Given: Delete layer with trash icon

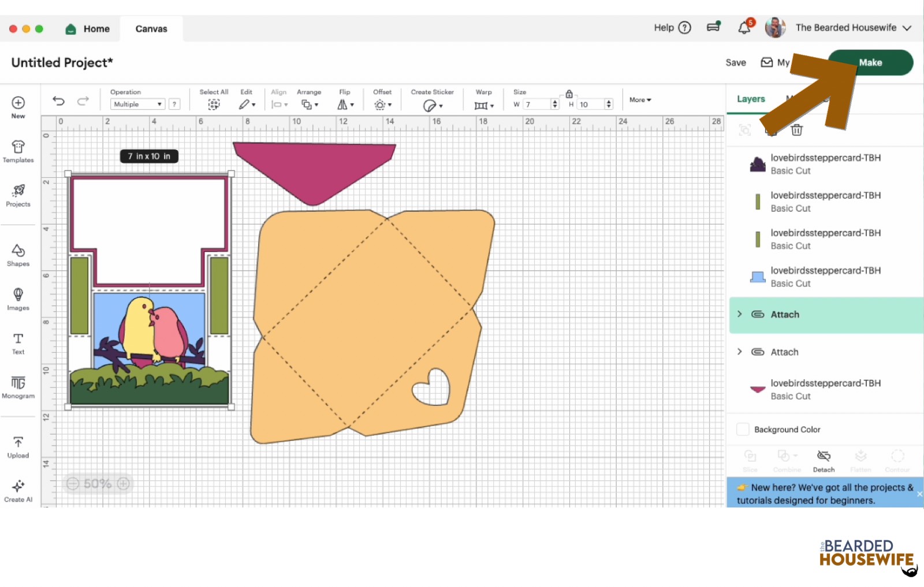Looking at the screenshot, I should (796, 130).
